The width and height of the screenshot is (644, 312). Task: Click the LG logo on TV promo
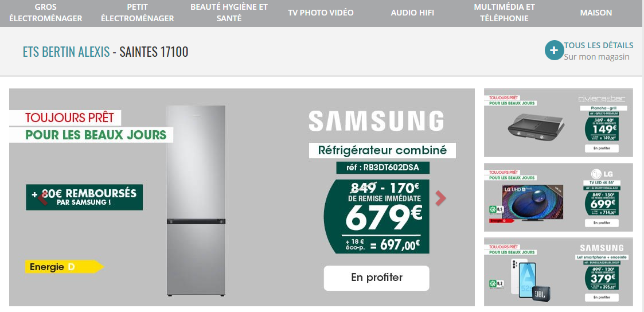602,174
